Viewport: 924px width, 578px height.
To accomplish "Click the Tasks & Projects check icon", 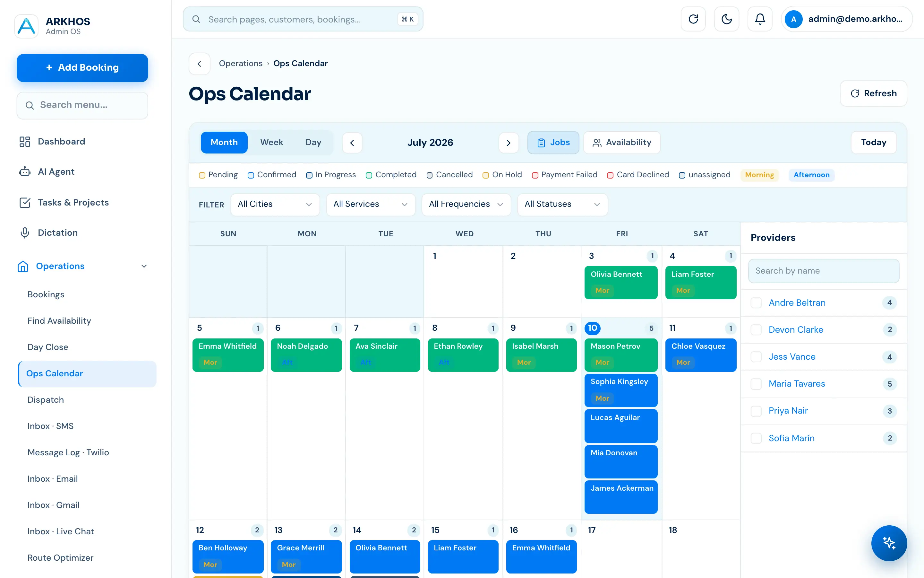I will tap(25, 203).
